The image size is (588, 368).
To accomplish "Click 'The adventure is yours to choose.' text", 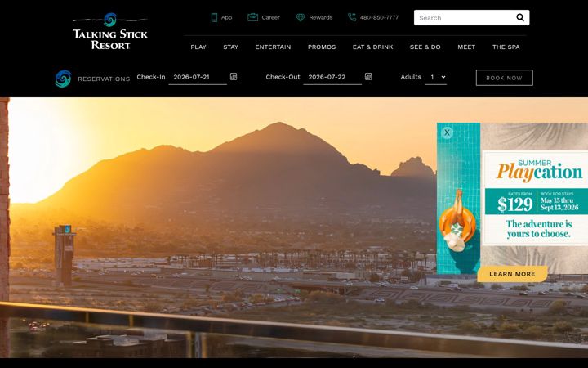I will tap(539, 229).
